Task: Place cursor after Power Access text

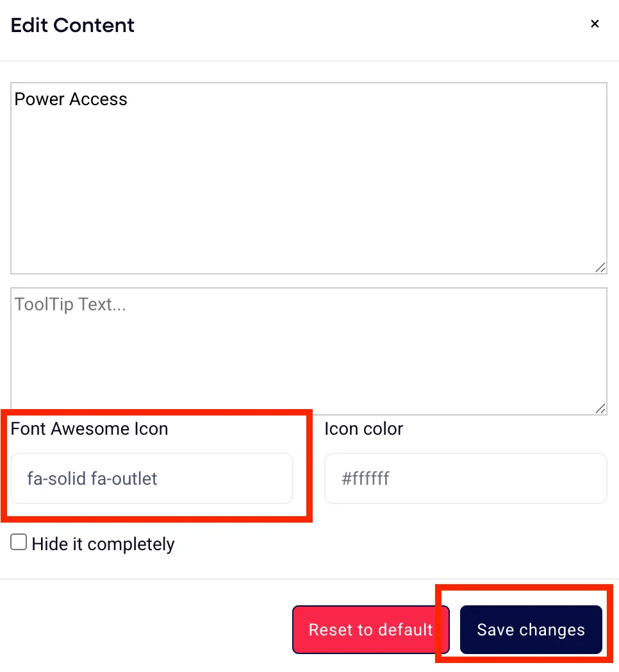Action: click(x=128, y=99)
